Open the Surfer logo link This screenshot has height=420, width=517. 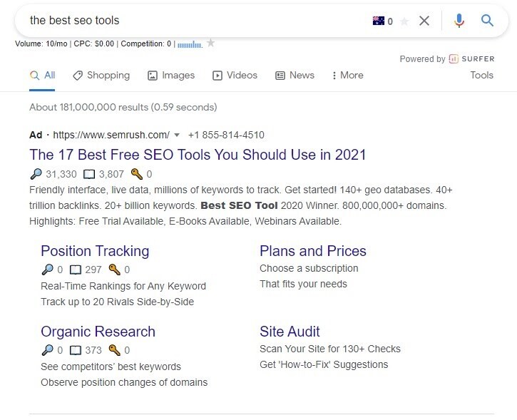[472, 59]
